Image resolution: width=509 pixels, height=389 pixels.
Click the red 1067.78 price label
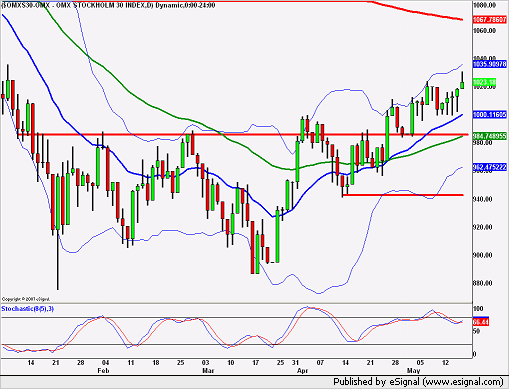click(x=489, y=20)
